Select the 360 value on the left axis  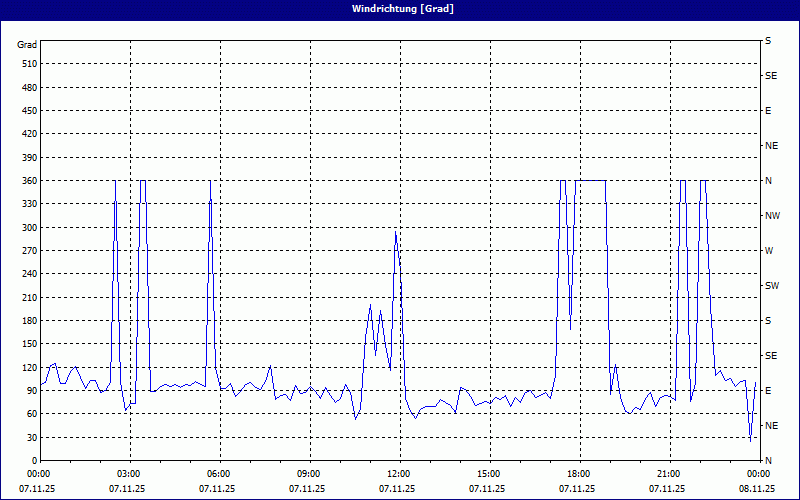click(x=27, y=181)
